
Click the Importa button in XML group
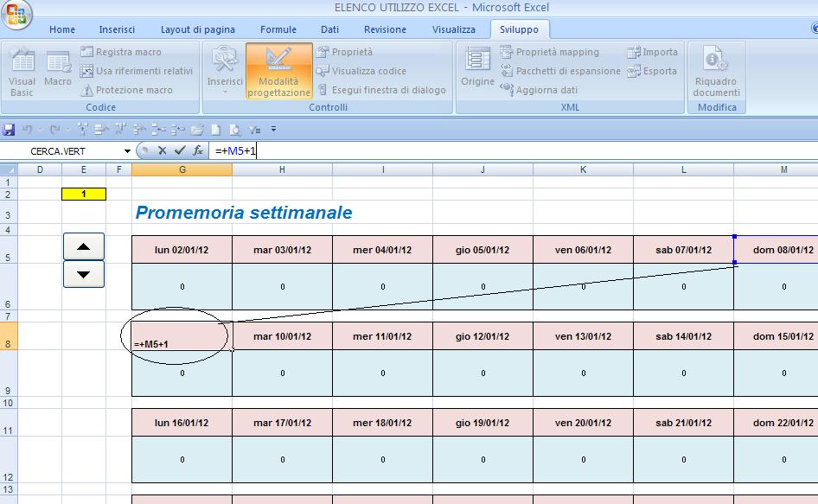(x=646, y=51)
